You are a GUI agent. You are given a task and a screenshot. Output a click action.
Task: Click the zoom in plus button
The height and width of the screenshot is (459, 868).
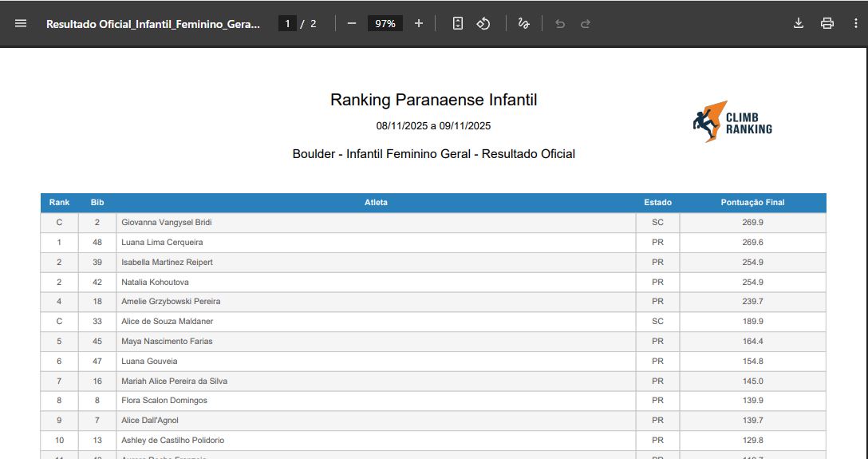pyautogui.click(x=419, y=23)
